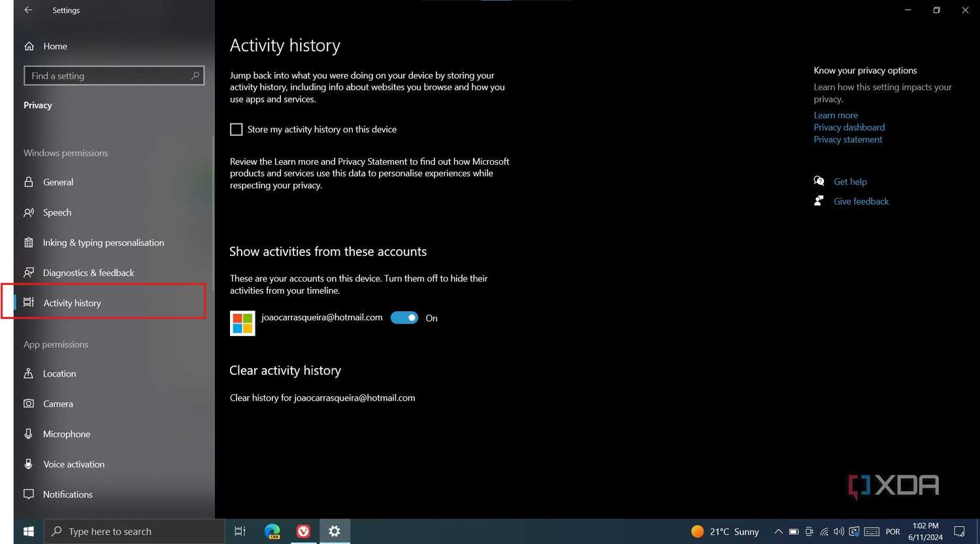The height and width of the screenshot is (544, 980).
Task: Select Activity history in sidebar
Action: (x=113, y=303)
